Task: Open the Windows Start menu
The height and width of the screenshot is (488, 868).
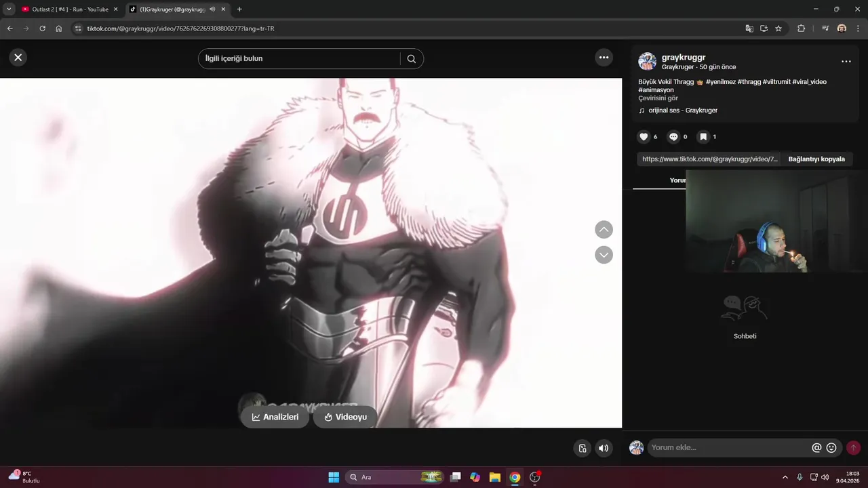Action: [334, 477]
